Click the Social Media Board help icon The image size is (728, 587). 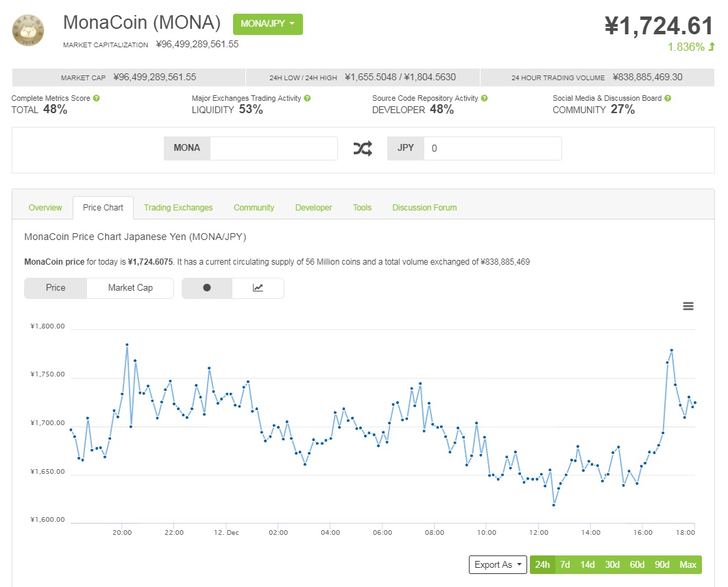point(666,98)
